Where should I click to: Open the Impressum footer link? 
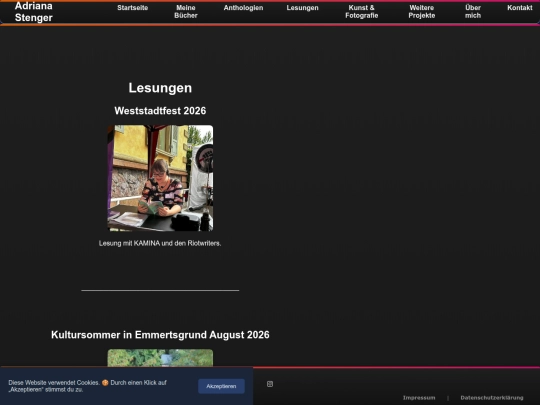[x=419, y=398]
